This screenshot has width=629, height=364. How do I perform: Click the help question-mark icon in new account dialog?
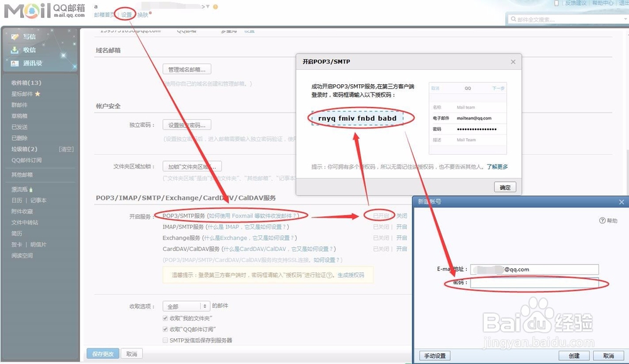(602, 221)
